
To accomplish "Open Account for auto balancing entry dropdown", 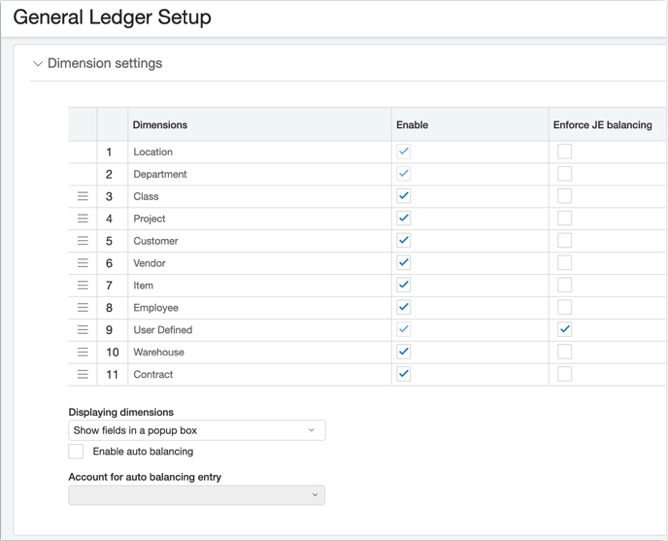I will tap(197, 495).
